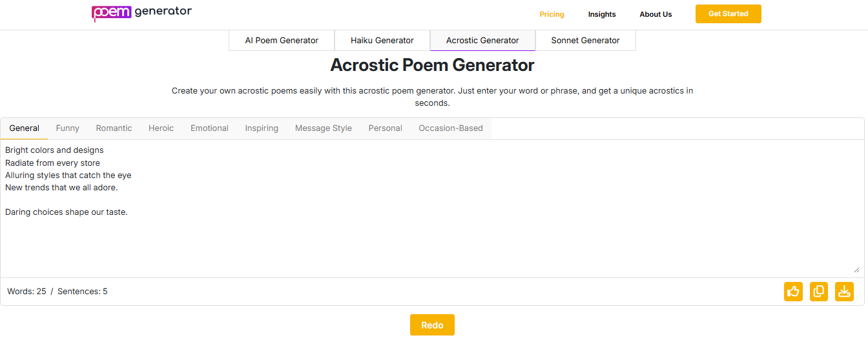The width and height of the screenshot is (868, 340).
Task: Click the thumbs-up like icon
Action: pyautogui.click(x=793, y=292)
